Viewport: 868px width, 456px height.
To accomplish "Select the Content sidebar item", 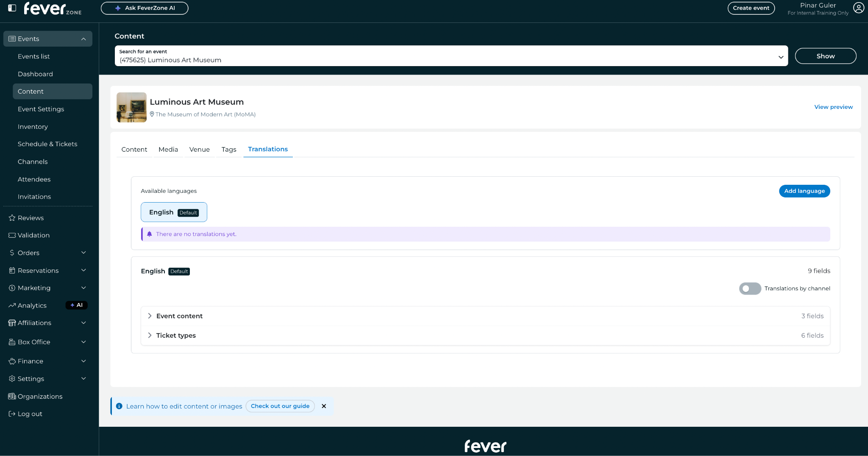I will [53, 92].
